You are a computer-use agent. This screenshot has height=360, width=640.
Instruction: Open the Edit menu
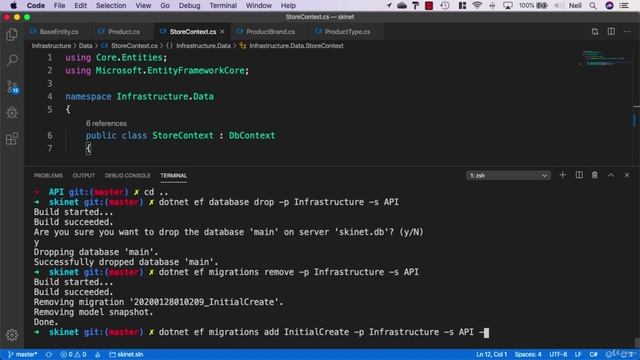click(80, 5)
